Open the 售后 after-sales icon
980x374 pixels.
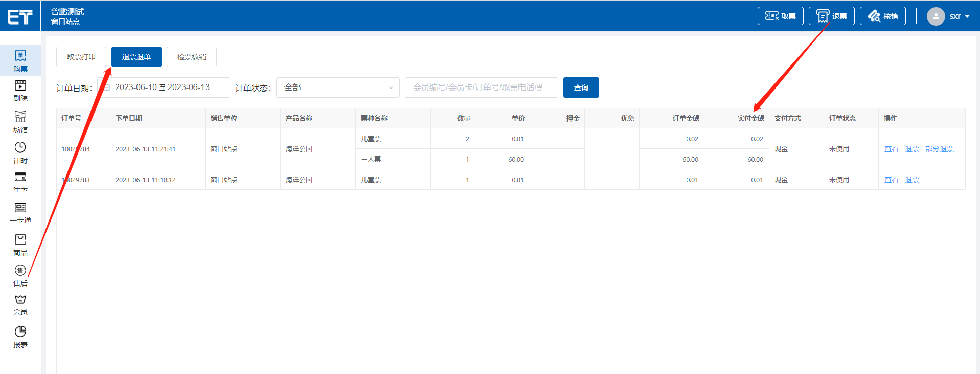[x=20, y=275]
